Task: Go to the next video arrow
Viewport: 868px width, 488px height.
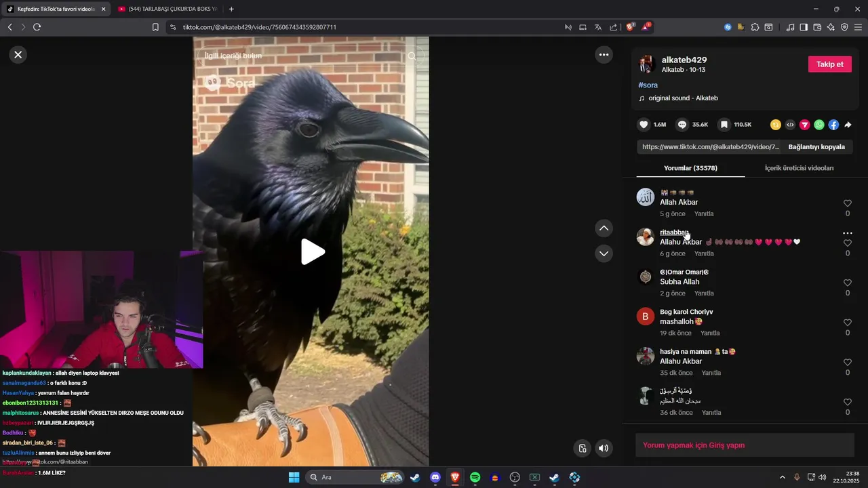Action: (604, 253)
